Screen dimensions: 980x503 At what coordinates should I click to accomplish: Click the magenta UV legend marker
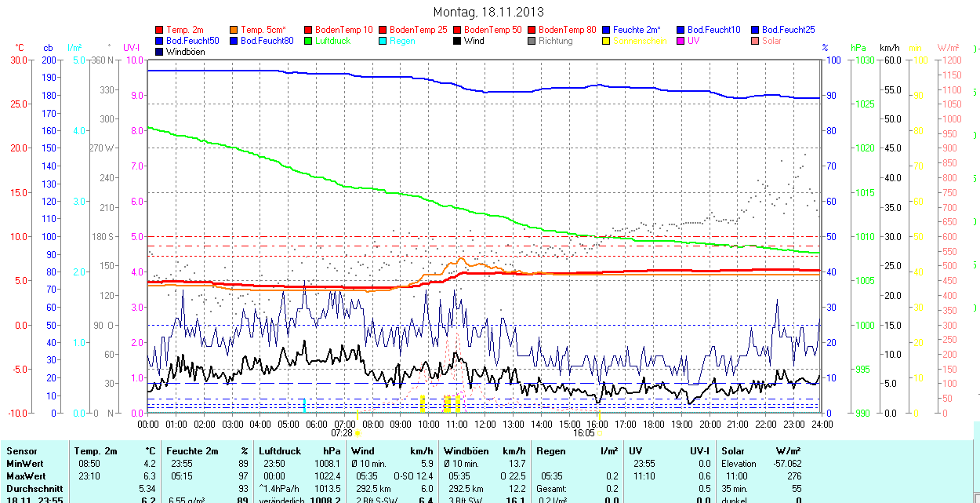click(681, 41)
